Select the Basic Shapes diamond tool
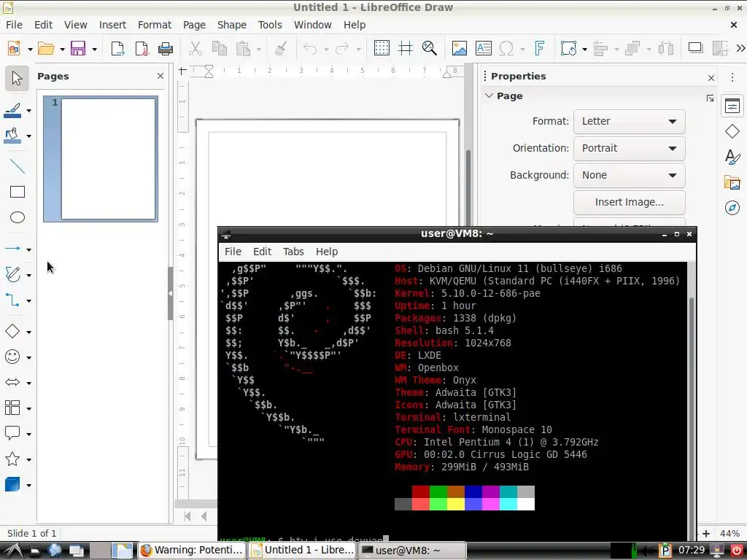 pyautogui.click(x=12, y=332)
